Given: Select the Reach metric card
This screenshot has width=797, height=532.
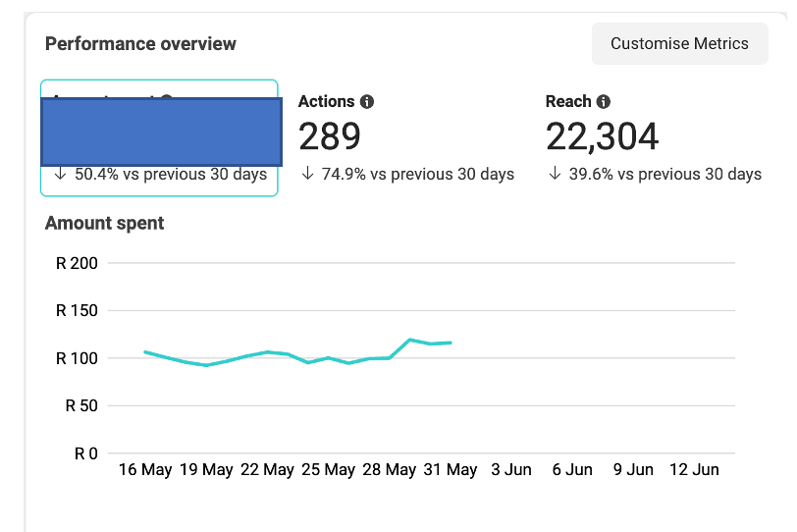Looking at the screenshot, I should (654, 137).
